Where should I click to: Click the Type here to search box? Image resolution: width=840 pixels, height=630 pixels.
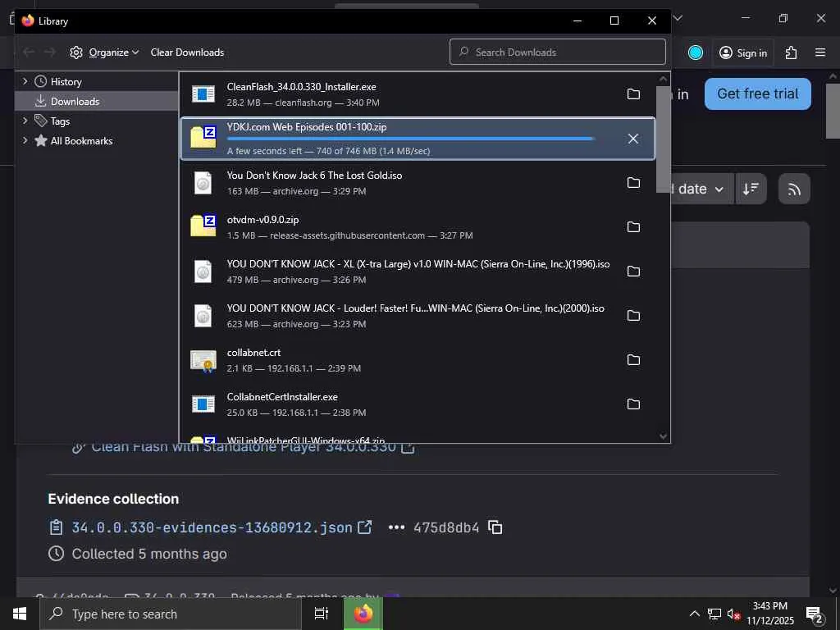point(171,614)
